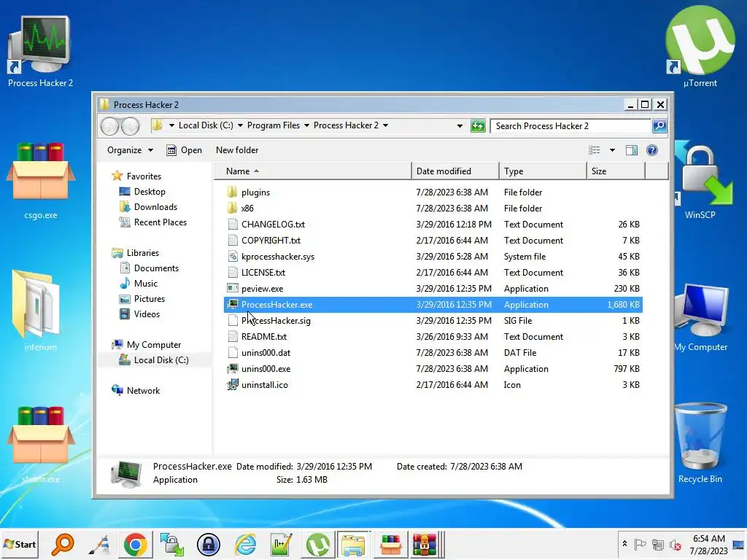The height and width of the screenshot is (560, 747).
Task: Launch Google Chrome from the taskbar
Action: click(x=135, y=544)
